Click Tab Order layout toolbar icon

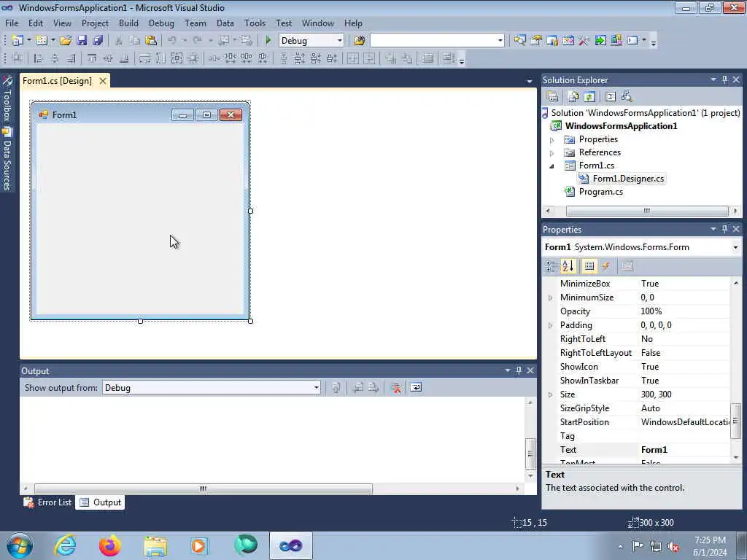point(449,58)
